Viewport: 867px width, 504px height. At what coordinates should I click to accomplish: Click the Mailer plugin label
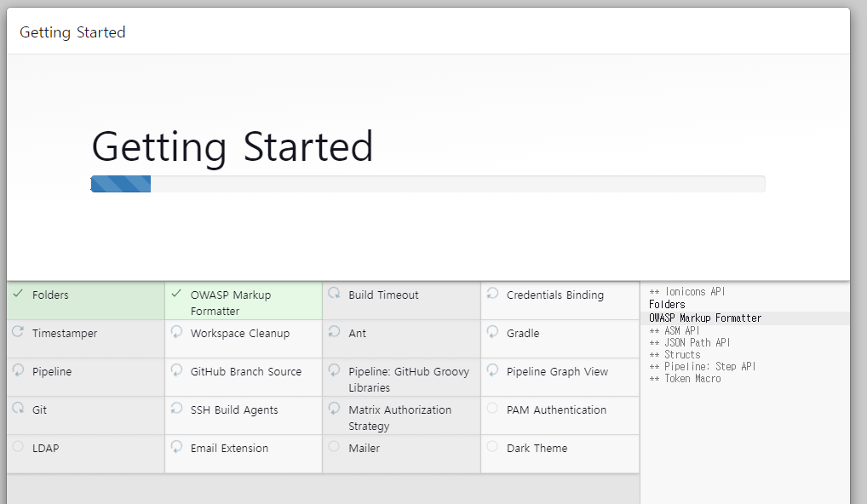point(364,448)
